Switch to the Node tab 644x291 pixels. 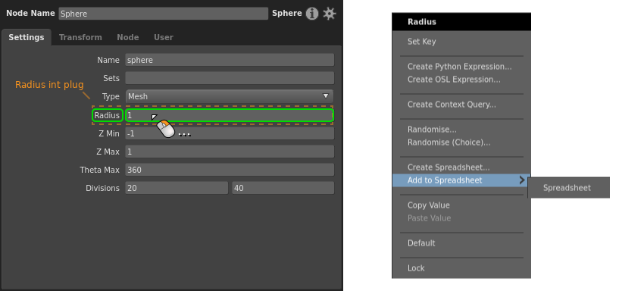(x=128, y=37)
